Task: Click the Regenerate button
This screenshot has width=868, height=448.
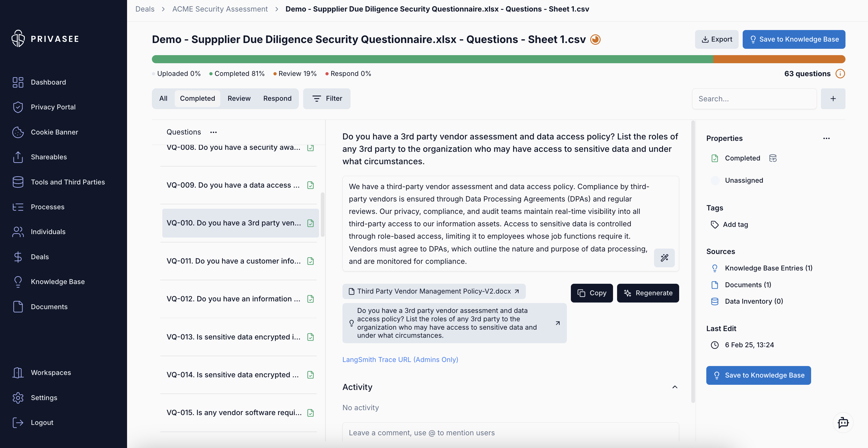Action: pyautogui.click(x=648, y=293)
